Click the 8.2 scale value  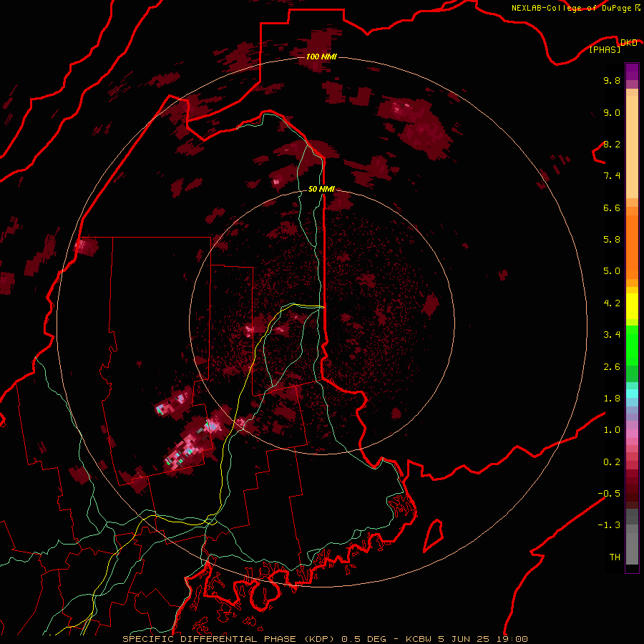pos(612,144)
